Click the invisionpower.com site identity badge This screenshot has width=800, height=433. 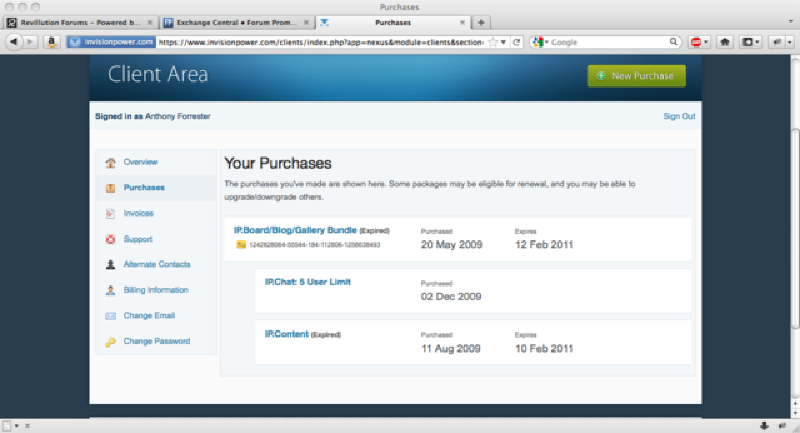(x=111, y=42)
